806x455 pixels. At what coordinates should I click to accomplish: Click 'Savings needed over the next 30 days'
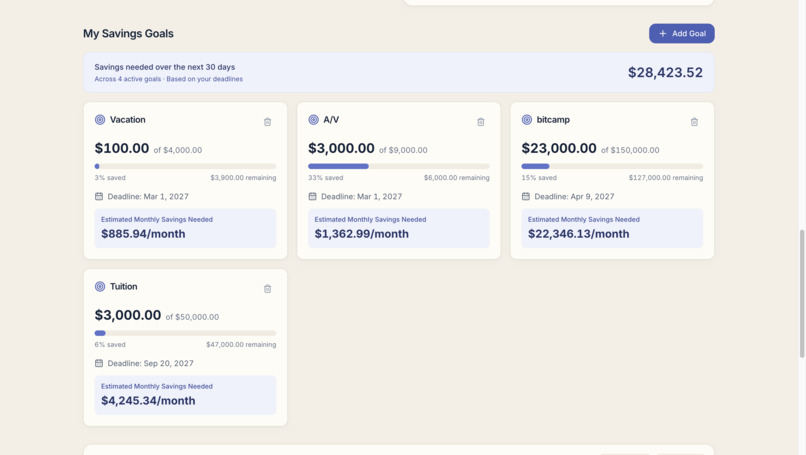pos(164,67)
